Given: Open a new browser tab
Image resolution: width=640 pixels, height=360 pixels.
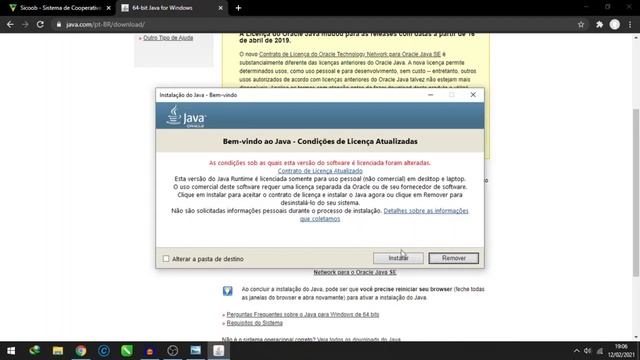Looking at the screenshot, I should coord(238,8).
